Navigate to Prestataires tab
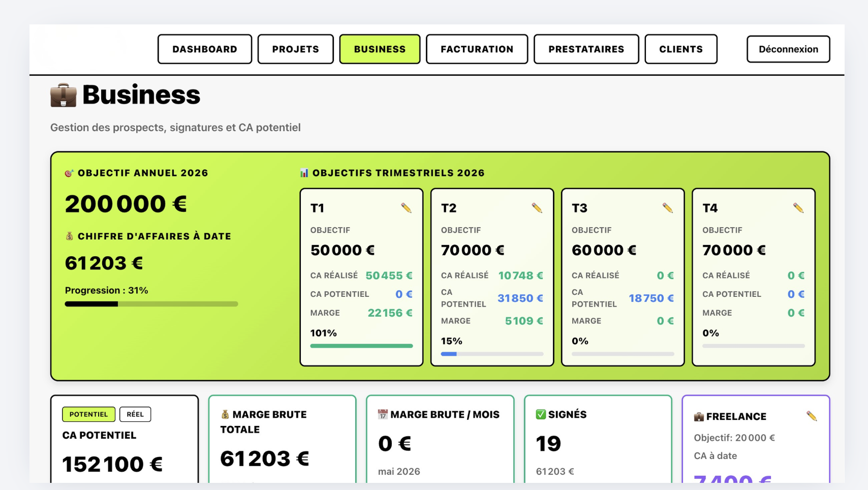 click(586, 49)
